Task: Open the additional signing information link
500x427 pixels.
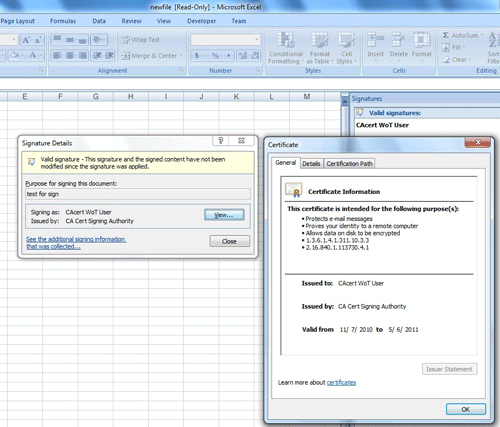Action: pyautogui.click(x=76, y=243)
